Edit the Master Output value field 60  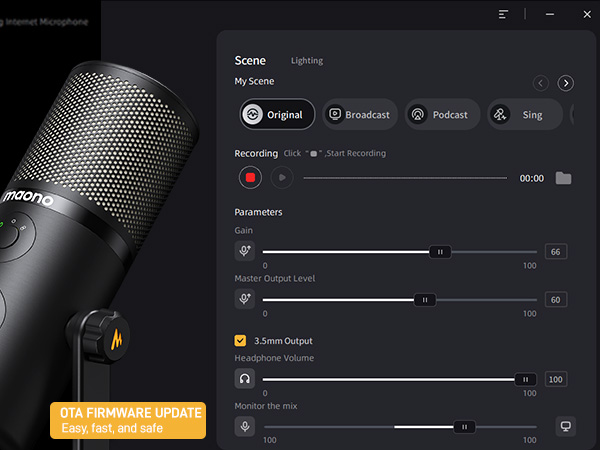click(x=556, y=300)
